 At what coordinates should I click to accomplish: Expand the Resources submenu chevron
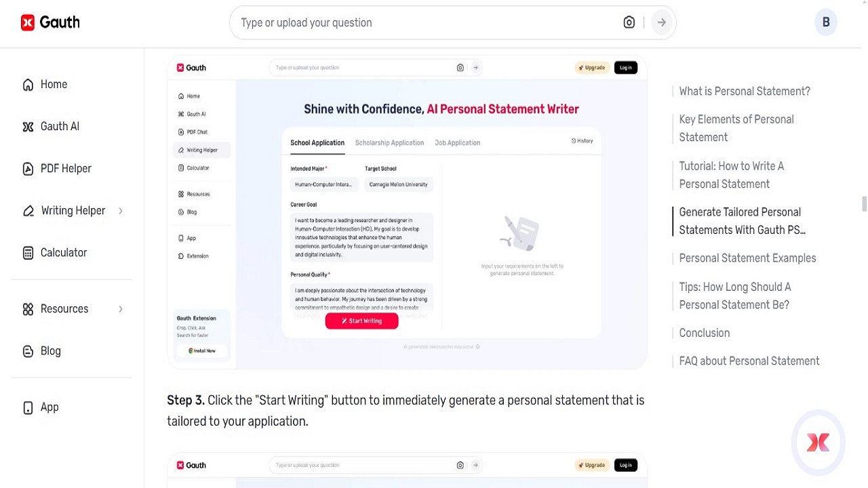[121, 309]
